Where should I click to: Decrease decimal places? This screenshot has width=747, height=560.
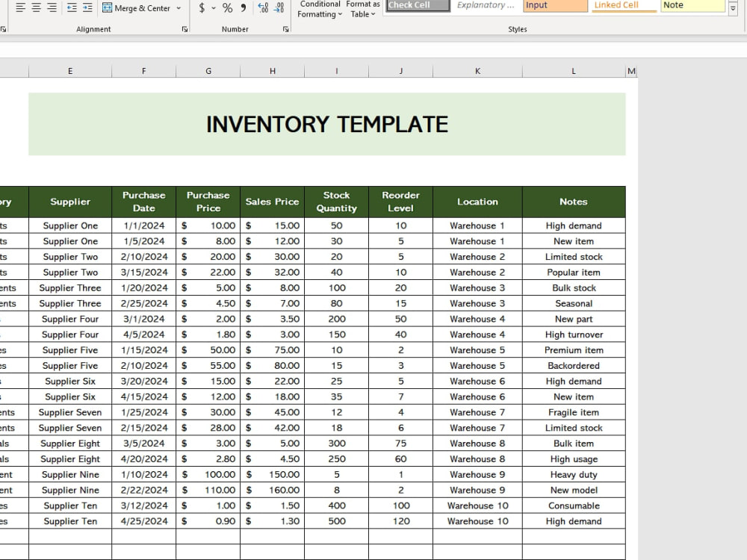pyautogui.click(x=279, y=7)
